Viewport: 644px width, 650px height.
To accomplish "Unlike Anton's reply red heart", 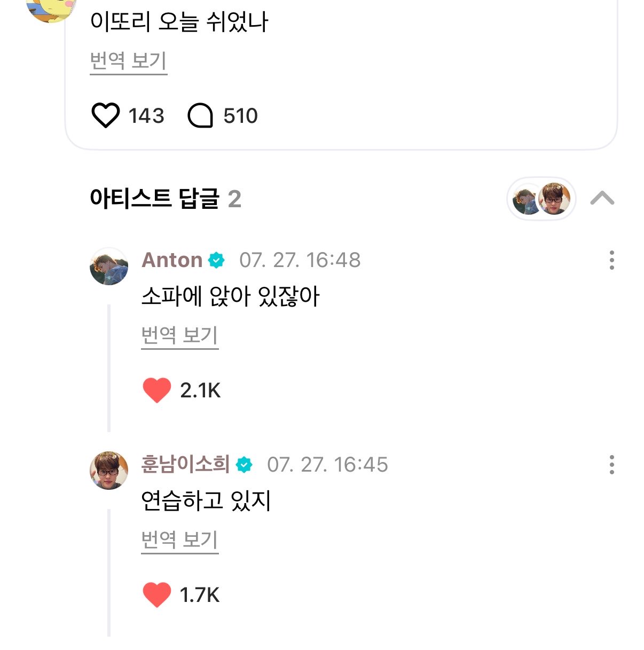I will (157, 390).
